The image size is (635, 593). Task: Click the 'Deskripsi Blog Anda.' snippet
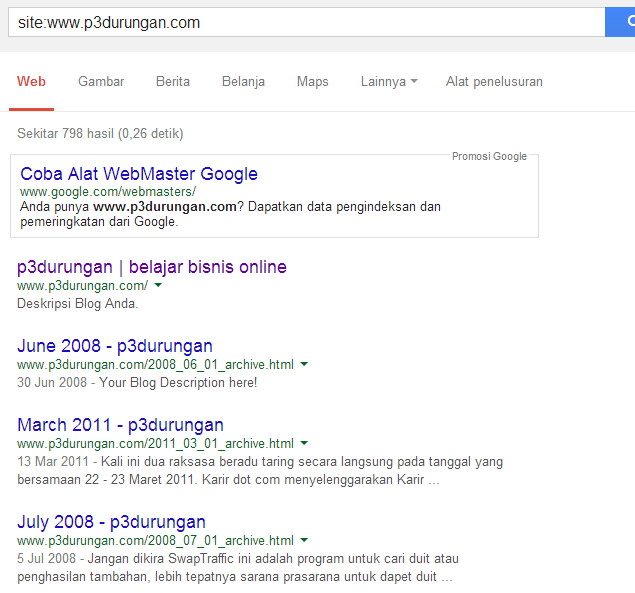pyautogui.click(x=78, y=303)
